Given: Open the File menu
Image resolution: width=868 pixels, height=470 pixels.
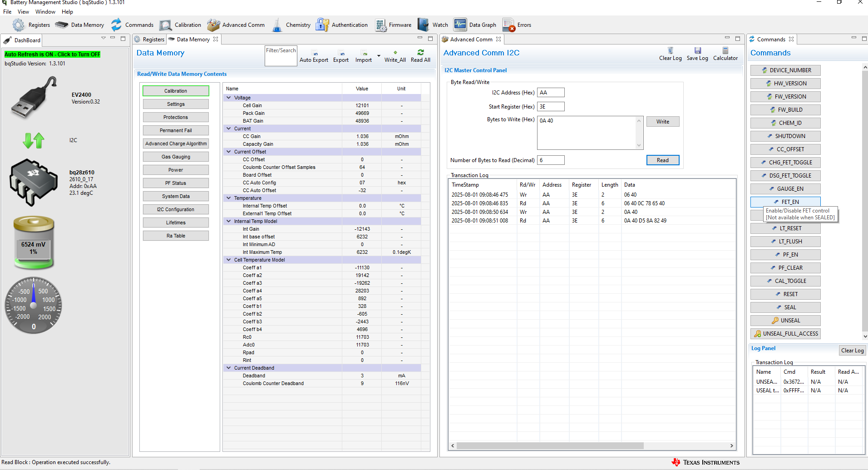Looking at the screenshot, I should pos(7,12).
